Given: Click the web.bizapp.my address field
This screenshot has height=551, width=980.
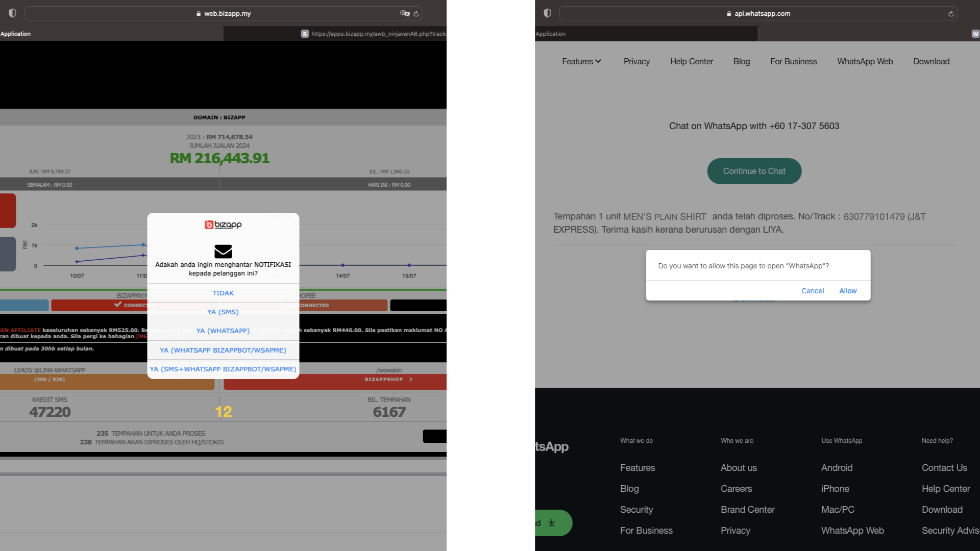Looking at the screenshot, I should [x=223, y=13].
